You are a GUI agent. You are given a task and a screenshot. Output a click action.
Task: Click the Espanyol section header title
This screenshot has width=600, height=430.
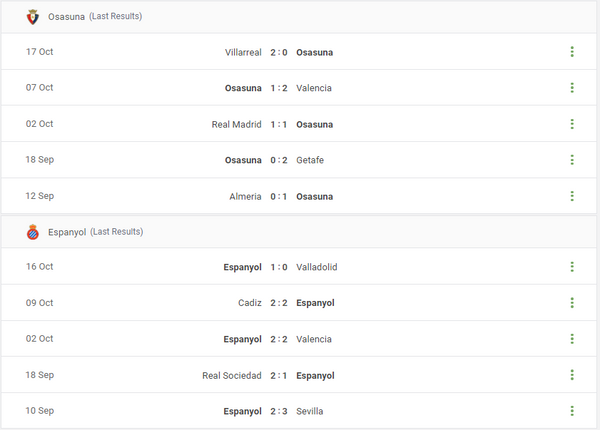pos(67,232)
